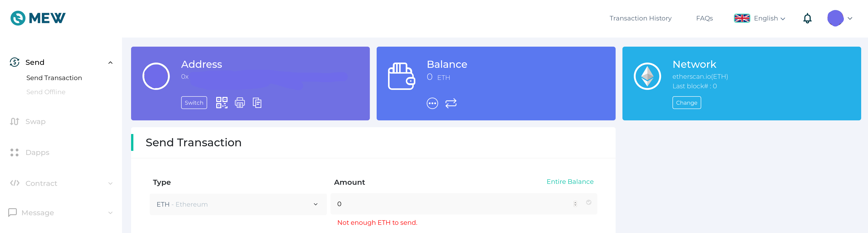The width and height of the screenshot is (868, 233).
Task: Click the Switch address button
Action: [x=194, y=102]
